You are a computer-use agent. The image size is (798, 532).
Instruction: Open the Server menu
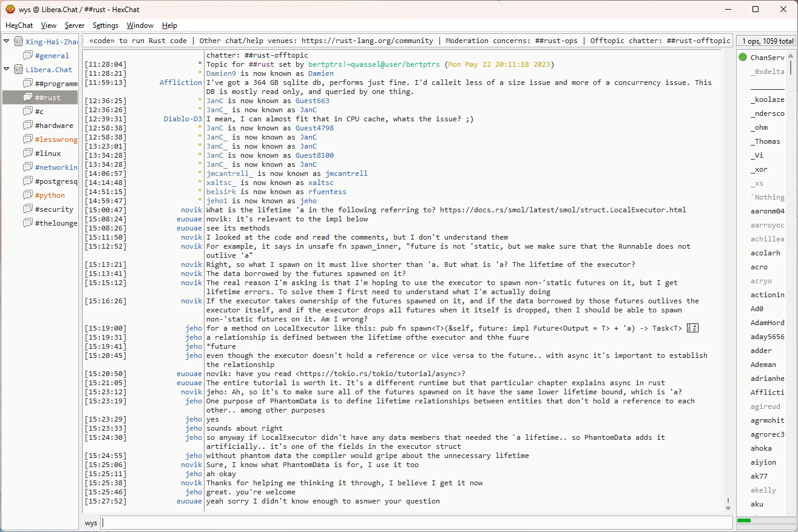(75, 25)
